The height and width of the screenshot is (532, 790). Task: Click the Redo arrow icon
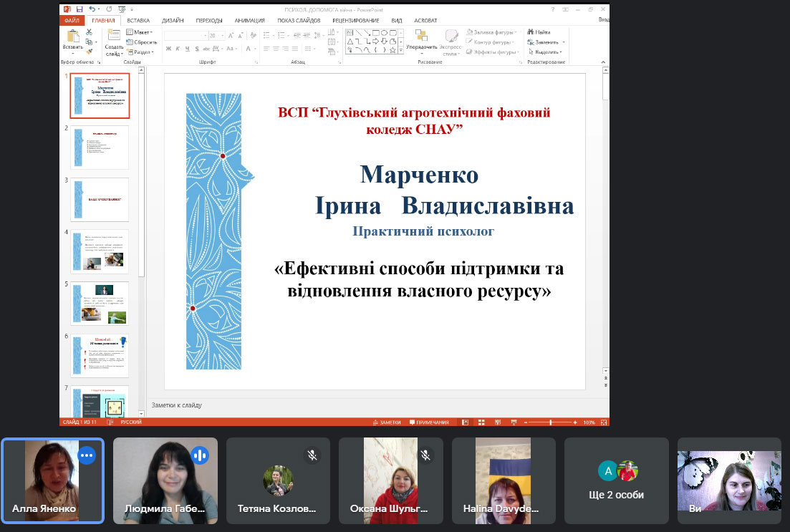[109, 9]
